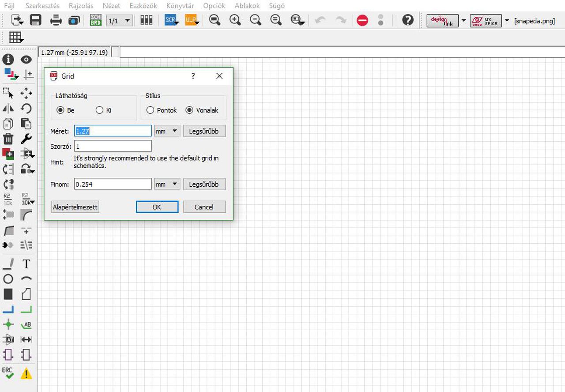
Task: Run the ERC check
Action: tap(8, 373)
